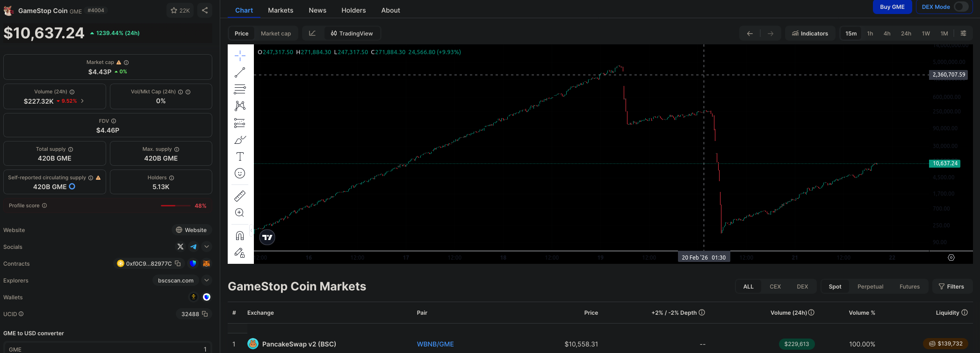The width and height of the screenshot is (980, 353).
Task: Open the About tab
Action: (390, 10)
